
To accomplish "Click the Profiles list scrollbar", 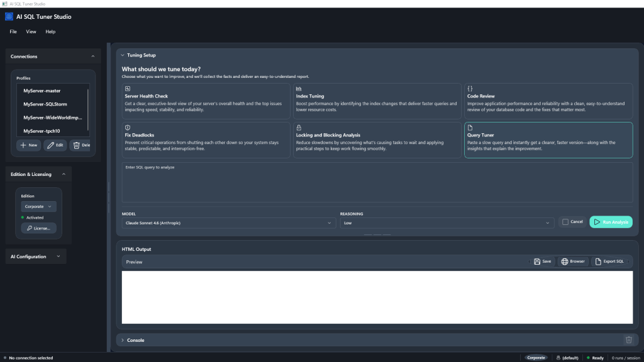I will click(88, 109).
